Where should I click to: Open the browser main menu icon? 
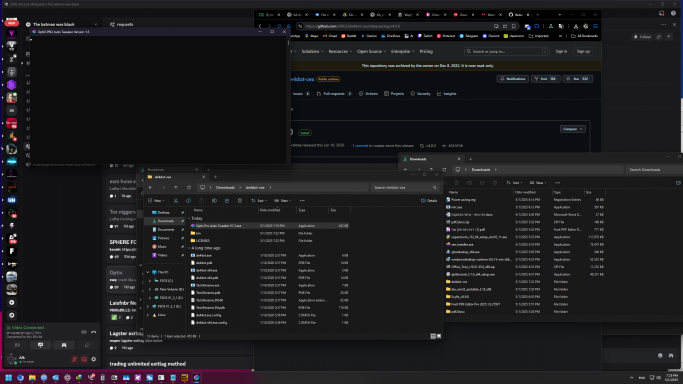[595, 26]
